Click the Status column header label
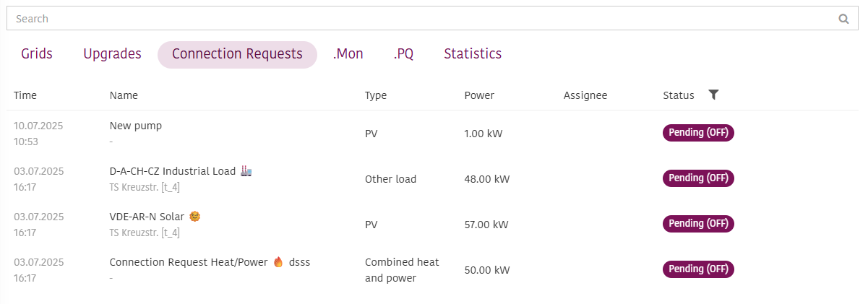Viewport: 868px width, 304px height. (679, 95)
